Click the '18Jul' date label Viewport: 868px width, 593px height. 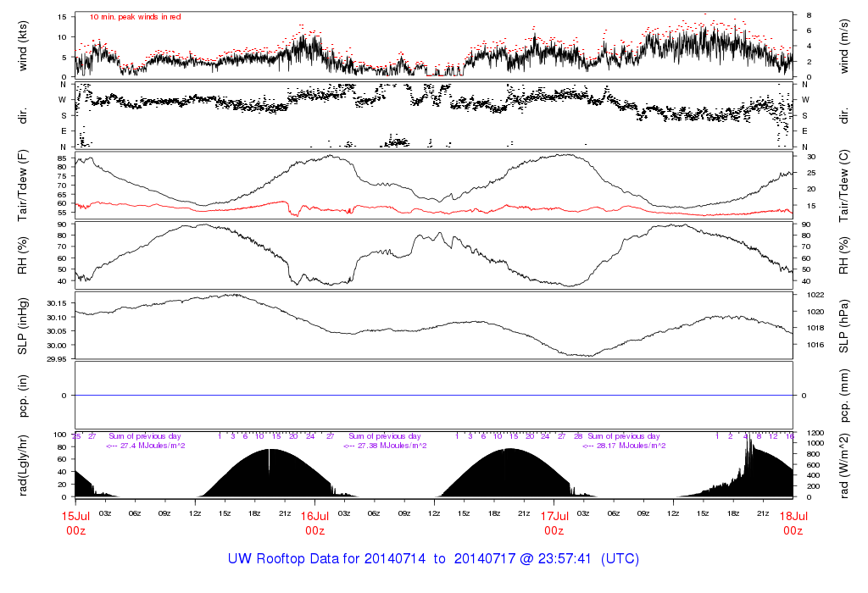[793, 516]
